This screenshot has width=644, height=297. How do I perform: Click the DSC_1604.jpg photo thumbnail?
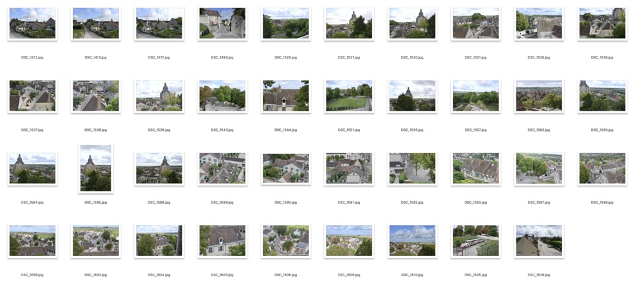tap(159, 241)
